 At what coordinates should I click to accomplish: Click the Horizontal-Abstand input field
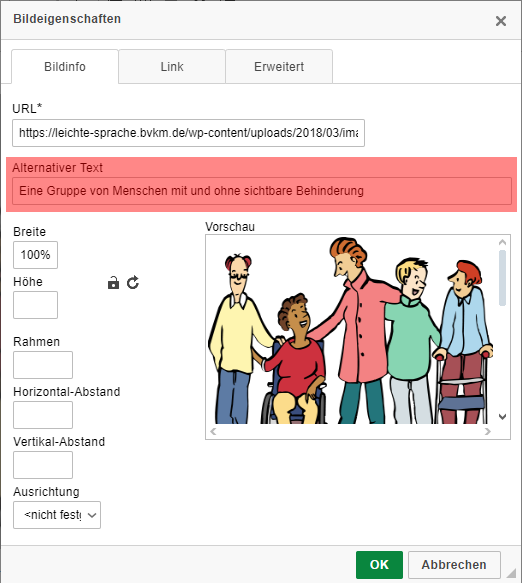tap(43, 415)
